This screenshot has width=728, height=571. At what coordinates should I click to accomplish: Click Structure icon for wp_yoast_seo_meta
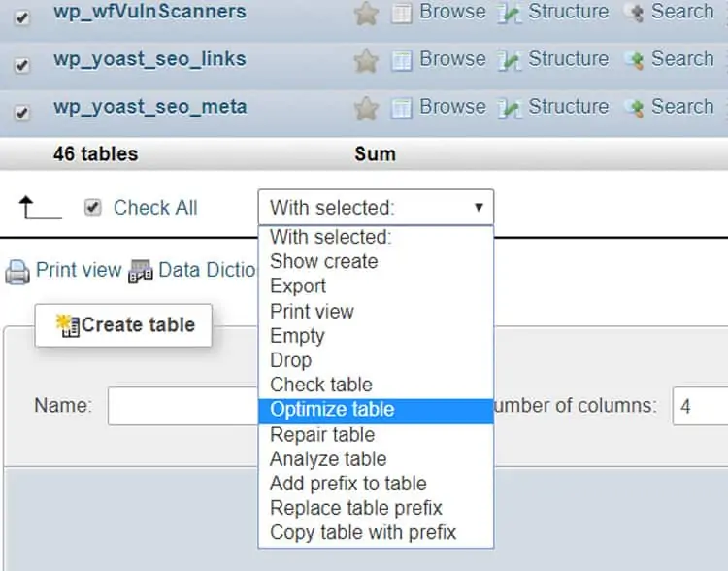point(510,108)
